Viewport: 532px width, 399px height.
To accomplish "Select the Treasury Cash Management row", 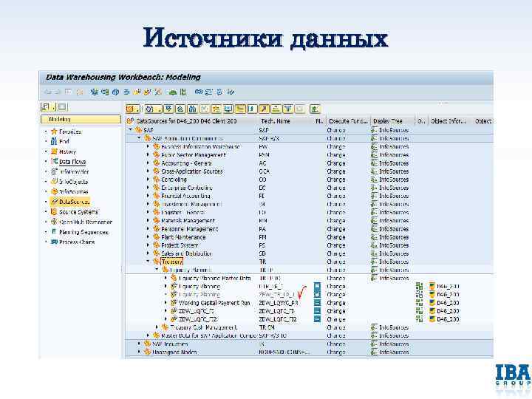I will pos(204,327).
